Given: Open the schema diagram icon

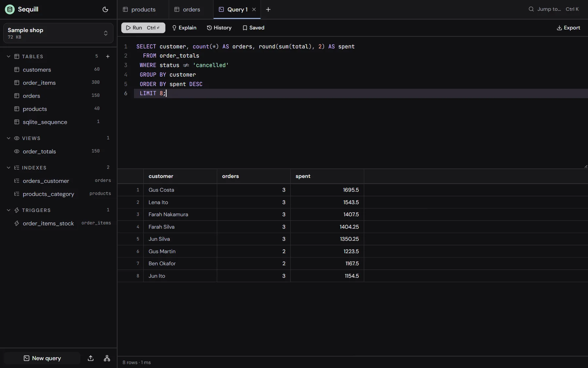Looking at the screenshot, I should click(107, 358).
